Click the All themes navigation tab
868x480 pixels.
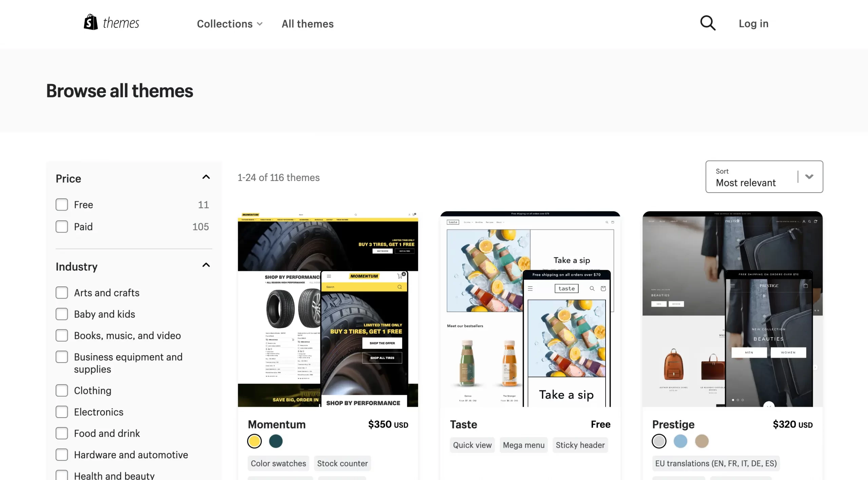[x=308, y=24]
